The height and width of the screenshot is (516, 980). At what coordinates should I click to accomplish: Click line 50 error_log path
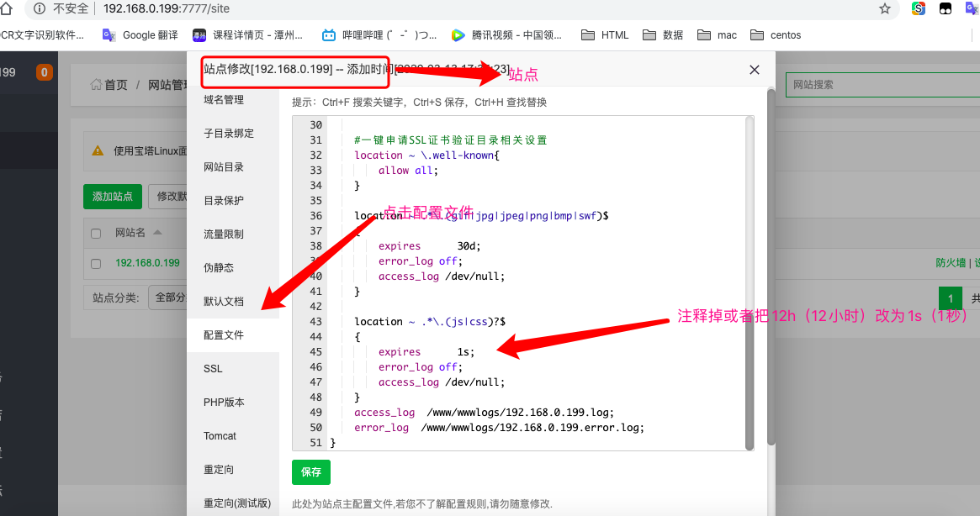tap(532, 428)
